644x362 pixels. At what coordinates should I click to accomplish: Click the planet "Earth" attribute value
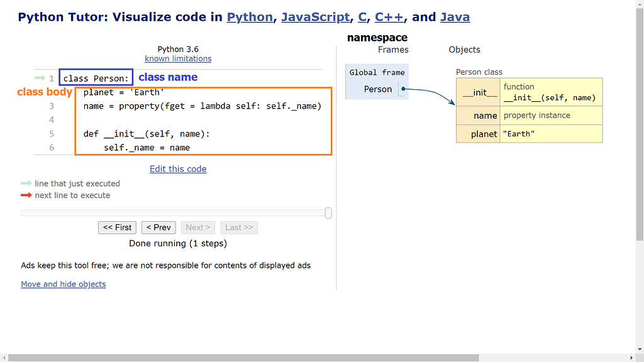point(519,134)
